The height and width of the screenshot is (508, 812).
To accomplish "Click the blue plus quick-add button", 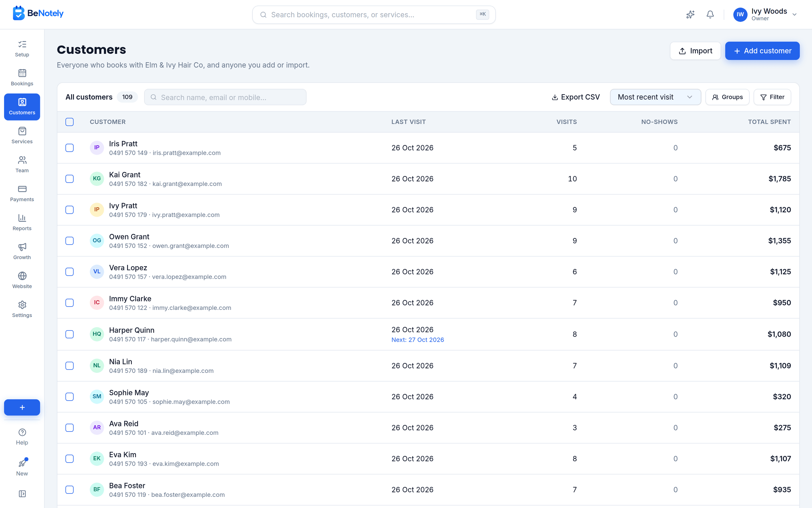I will (x=22, y=407).
